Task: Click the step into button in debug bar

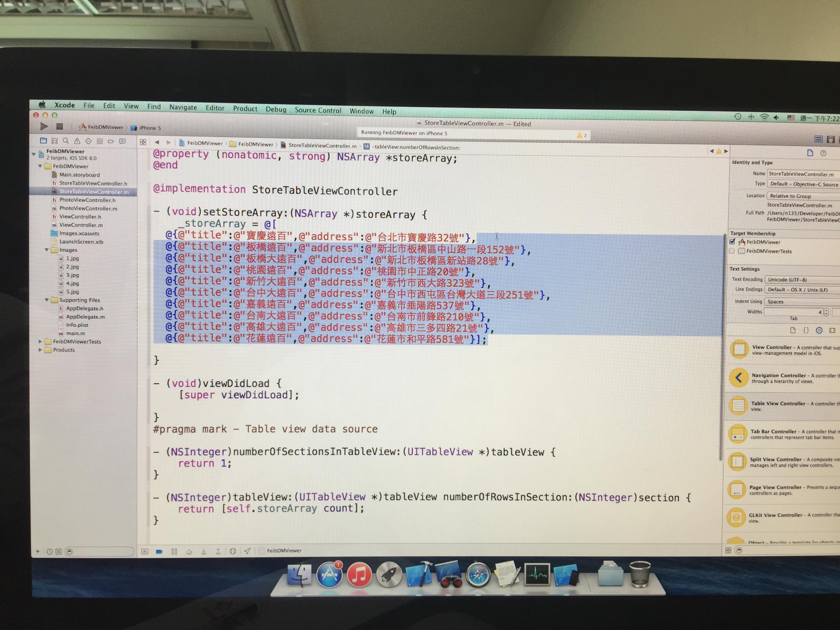Action: (204, 552)
